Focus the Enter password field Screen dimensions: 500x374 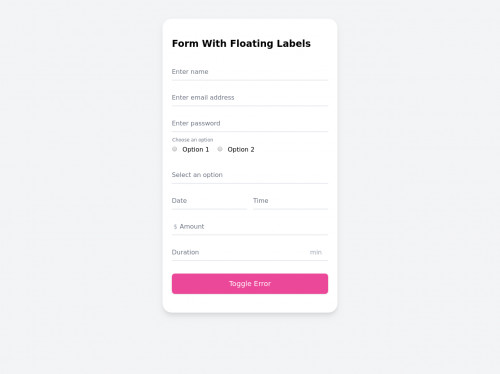click(x=250, y=123)
